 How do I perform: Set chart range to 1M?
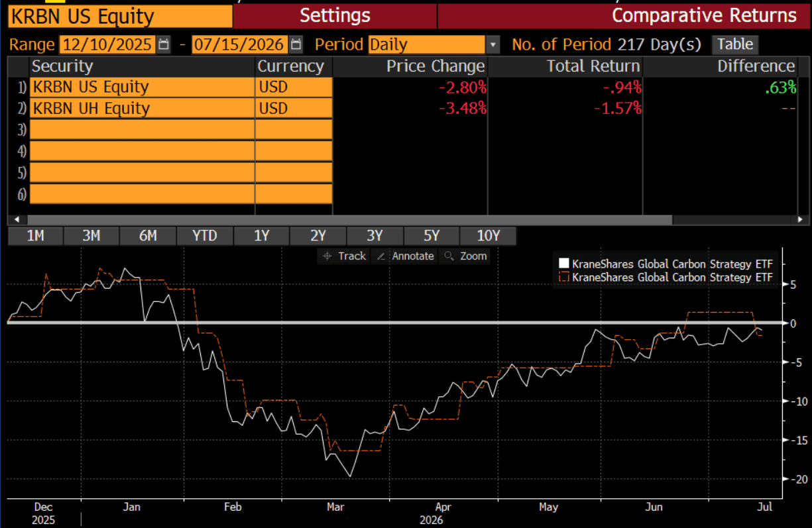pos(35,236)
